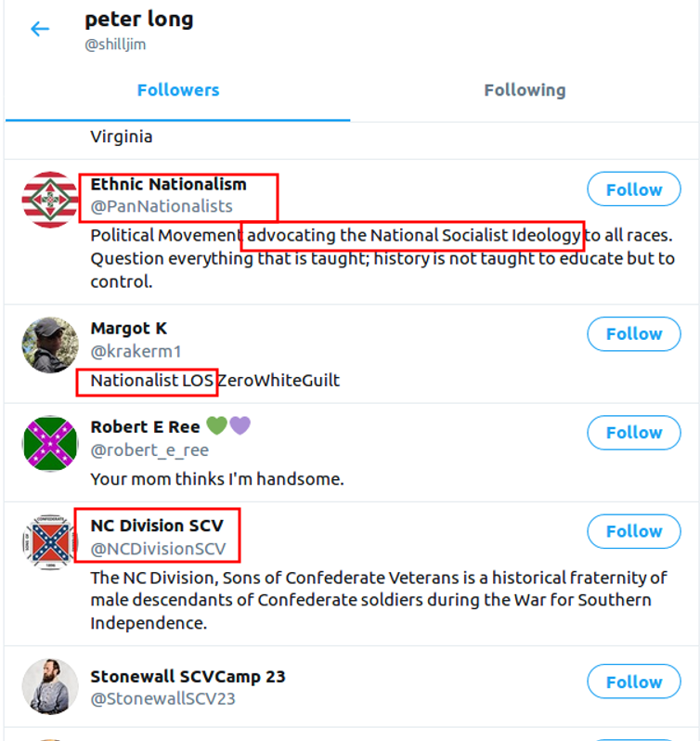This screenshot has height=741, width=700.
Task: Open NC Division SCV avatar
Action: point(50,541)
